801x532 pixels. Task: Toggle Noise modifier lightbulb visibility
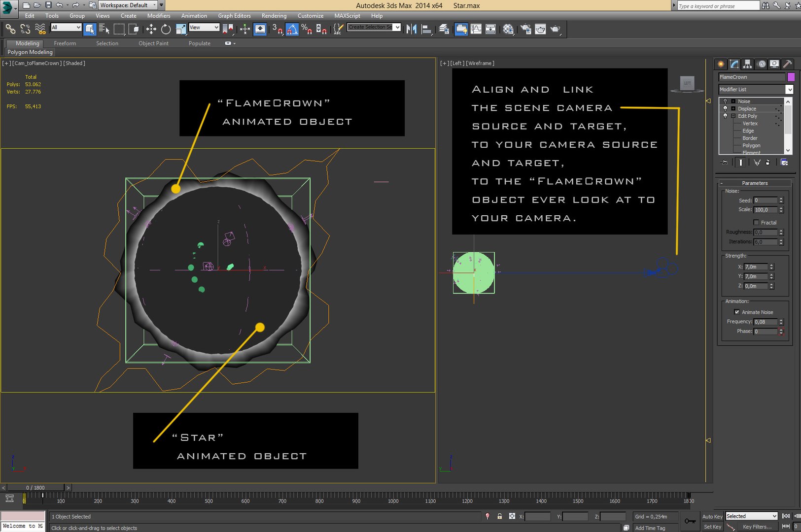click(x=725, y=101)
